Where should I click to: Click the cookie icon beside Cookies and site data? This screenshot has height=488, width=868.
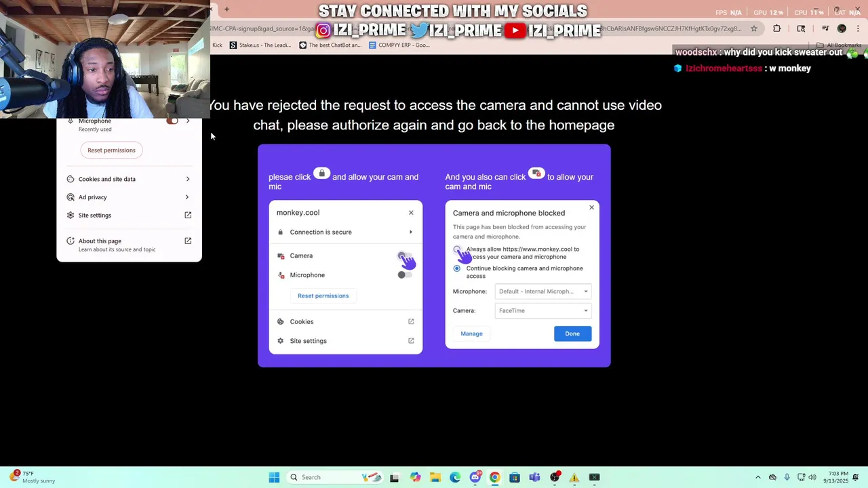[x=71, y=179]
